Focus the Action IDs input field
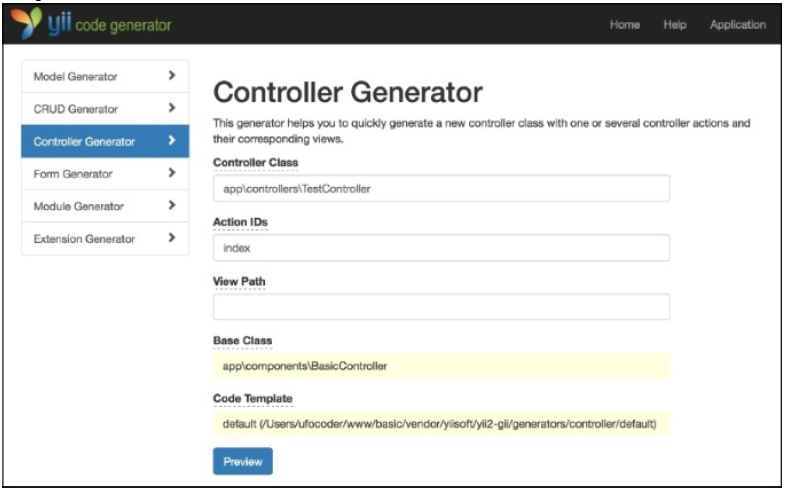The height and width of the screenshot is (489, 785). tap(441, 248)
